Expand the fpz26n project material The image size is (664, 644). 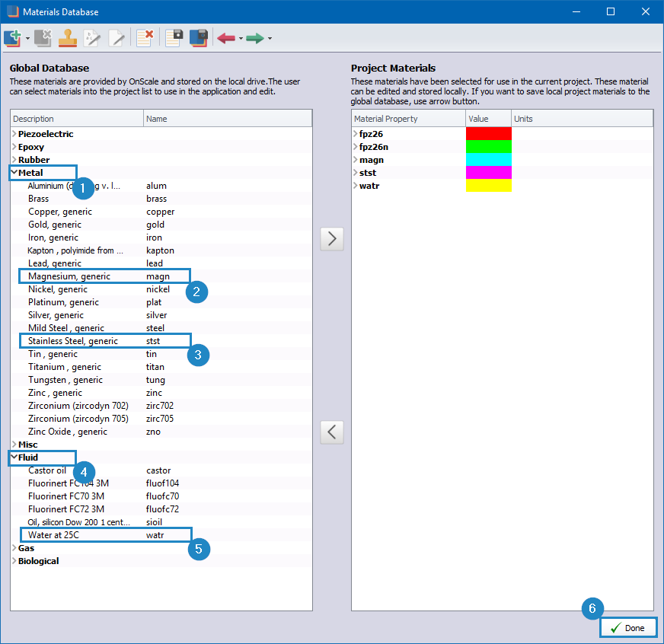pyautogui.click(x=356, y=147)
